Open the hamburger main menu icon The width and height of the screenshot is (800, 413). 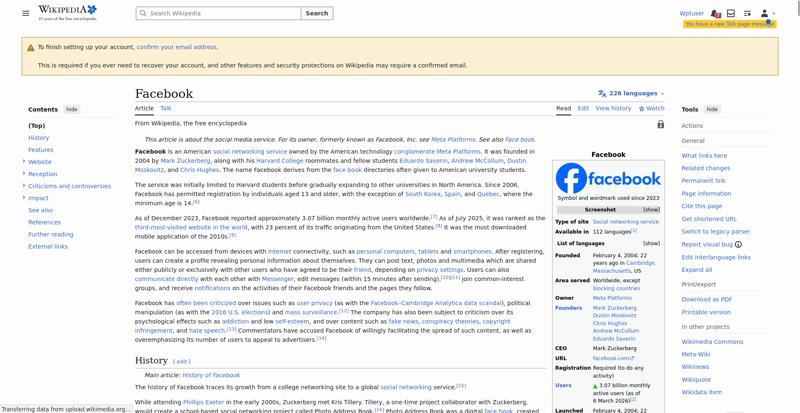26,13
